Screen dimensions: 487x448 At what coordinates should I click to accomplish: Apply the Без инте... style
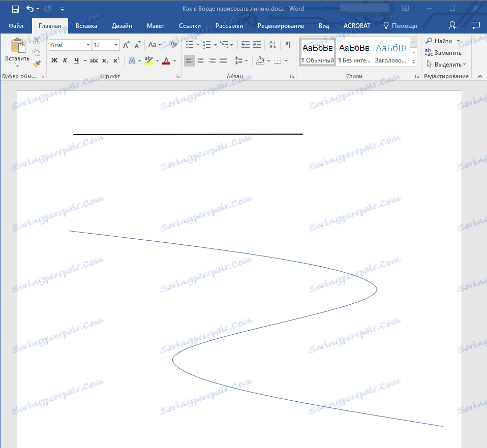tap(354, 52)
